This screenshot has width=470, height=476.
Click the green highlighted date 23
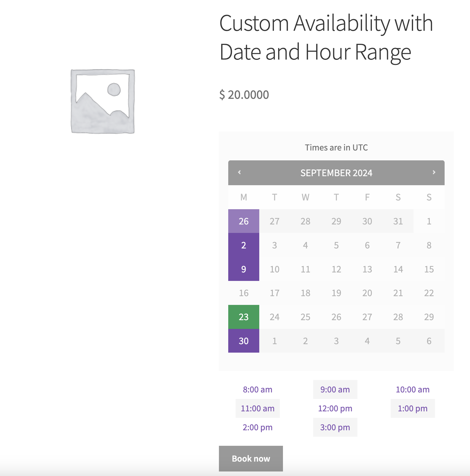point(244,317)
